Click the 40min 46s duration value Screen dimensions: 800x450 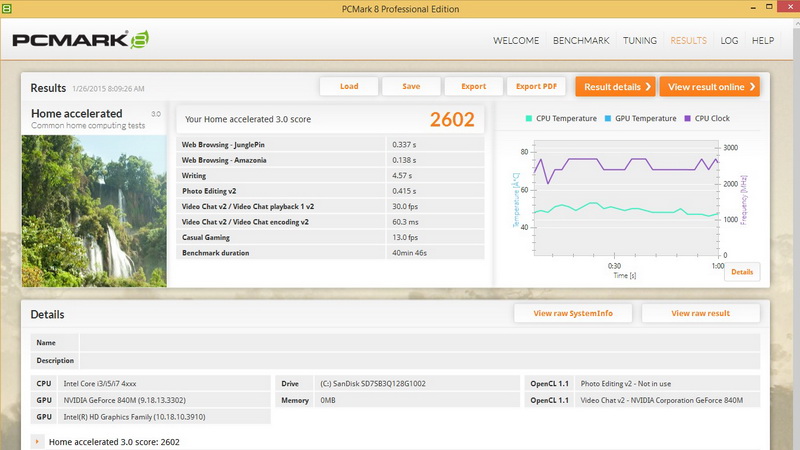pos(409,253)
